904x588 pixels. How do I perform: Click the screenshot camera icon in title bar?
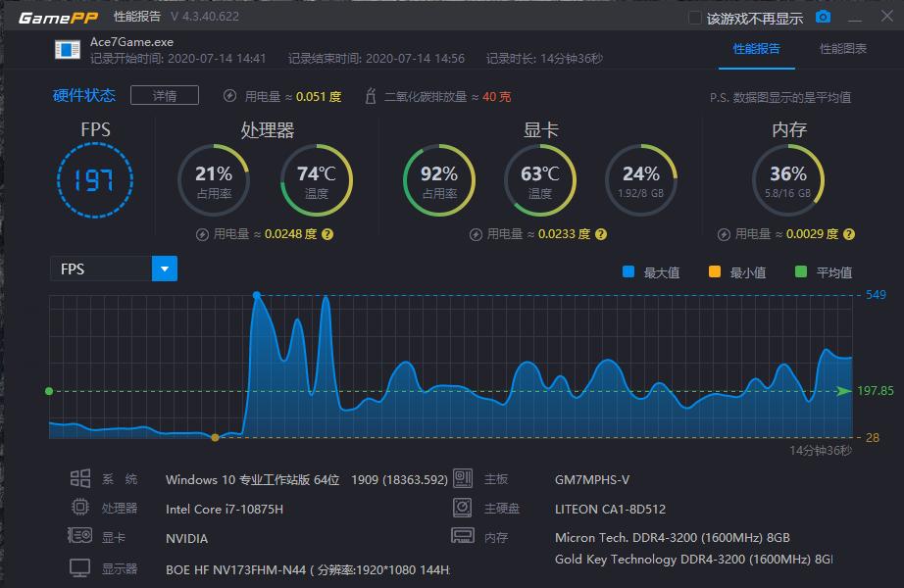coord(822,17)
